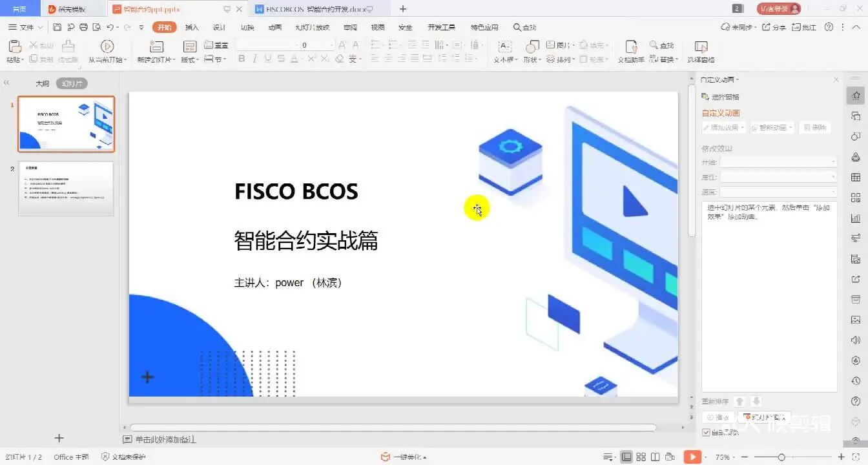Open the View ribbon tab
This screenshot has width=868, height=465.
tap(378, 27)
